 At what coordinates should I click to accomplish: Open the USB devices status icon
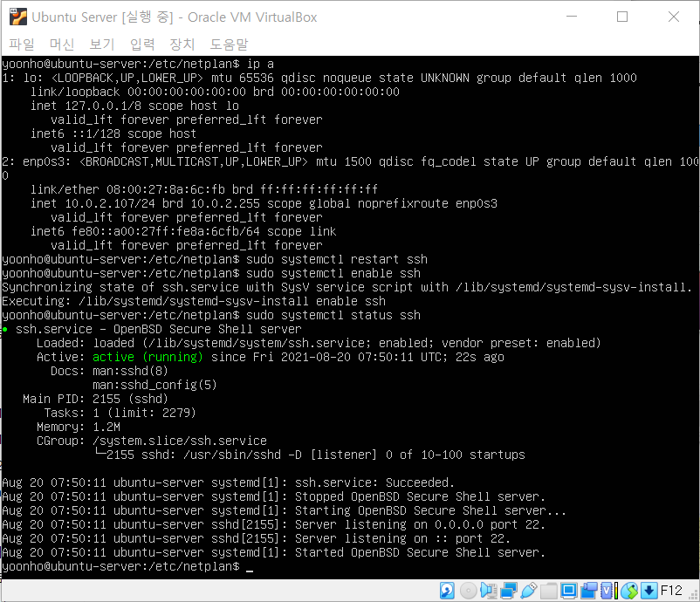pyautogui.click(x=529, y=591)
